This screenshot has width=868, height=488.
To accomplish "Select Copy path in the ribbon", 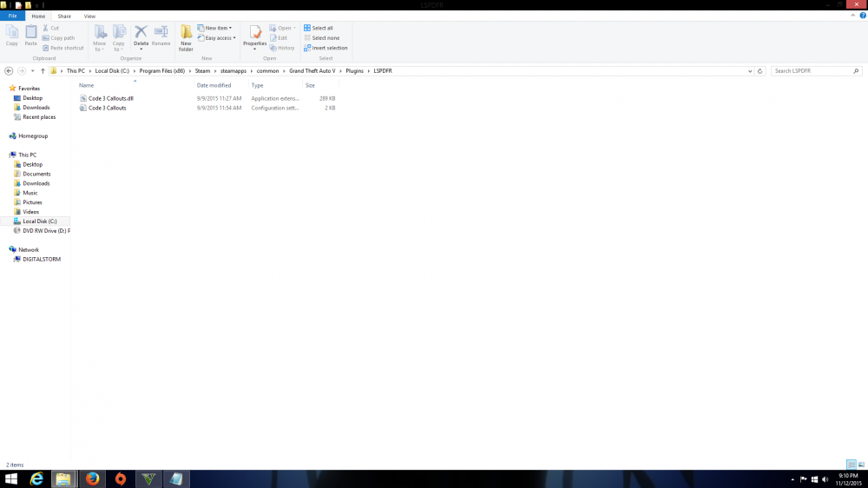I will pos(59,37).
